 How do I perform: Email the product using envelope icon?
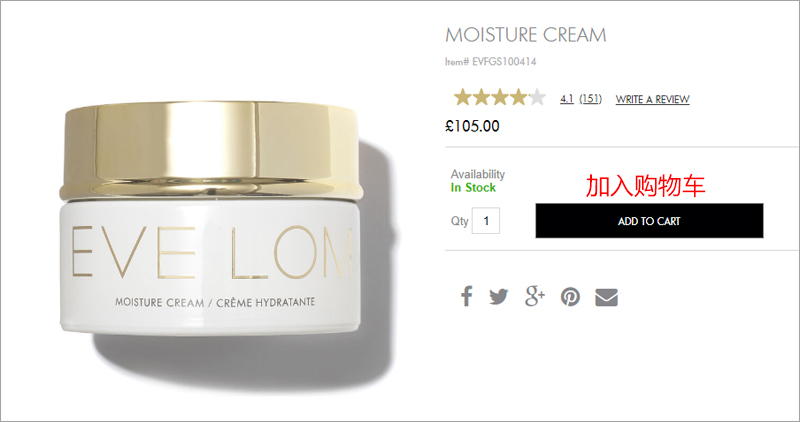[x=607, y=297]
